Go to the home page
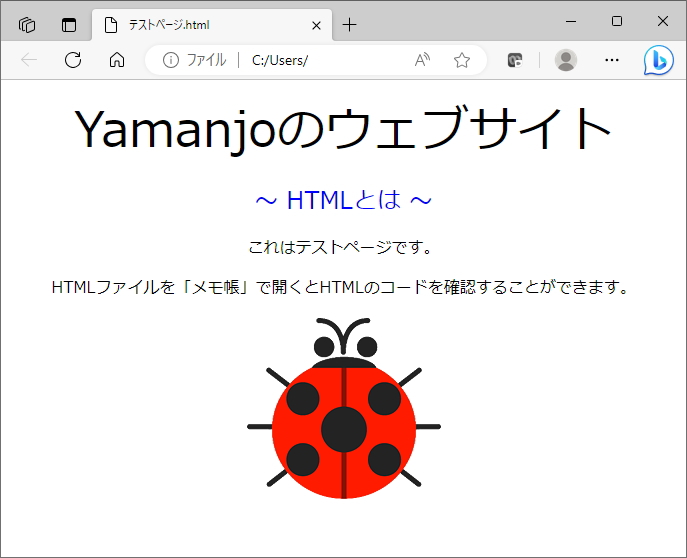The image size is (687, 558). click(x=117, y=60)
